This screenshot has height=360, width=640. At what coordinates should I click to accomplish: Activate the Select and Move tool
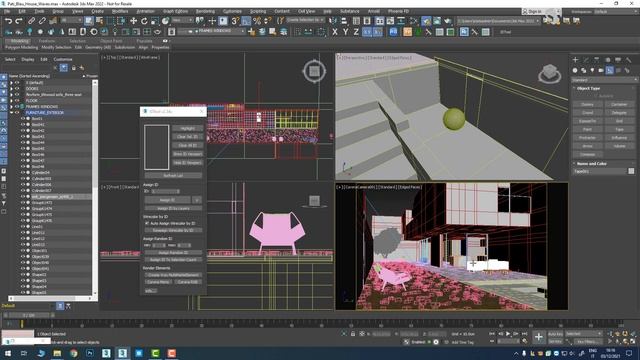[133, 21]
